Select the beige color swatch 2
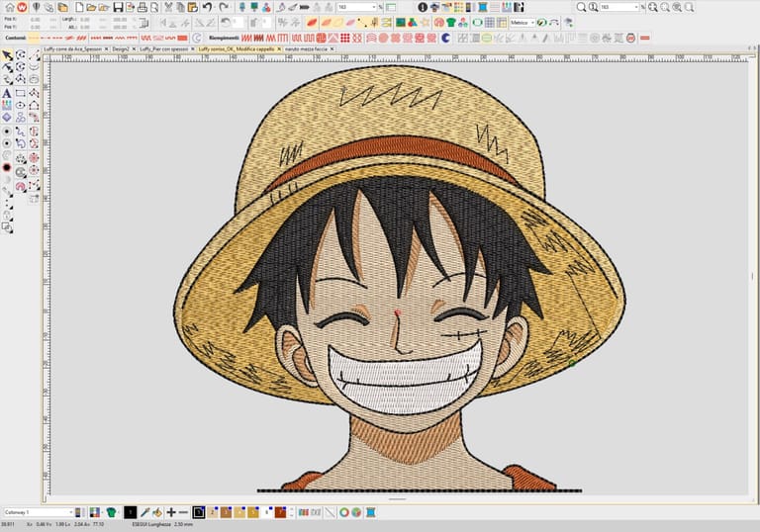This screenshot has height=532, width=760. (213, 512)
